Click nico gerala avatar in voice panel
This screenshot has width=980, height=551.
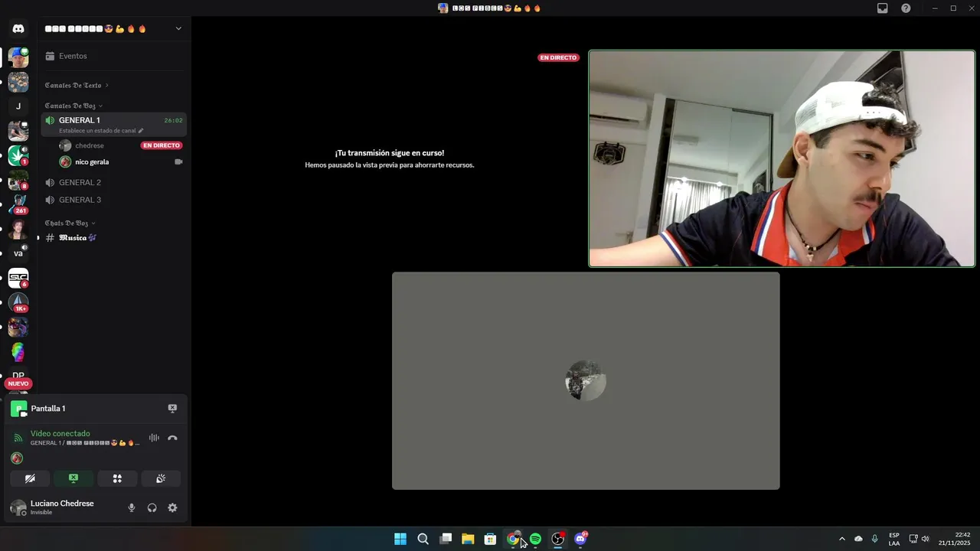[17, 458]
